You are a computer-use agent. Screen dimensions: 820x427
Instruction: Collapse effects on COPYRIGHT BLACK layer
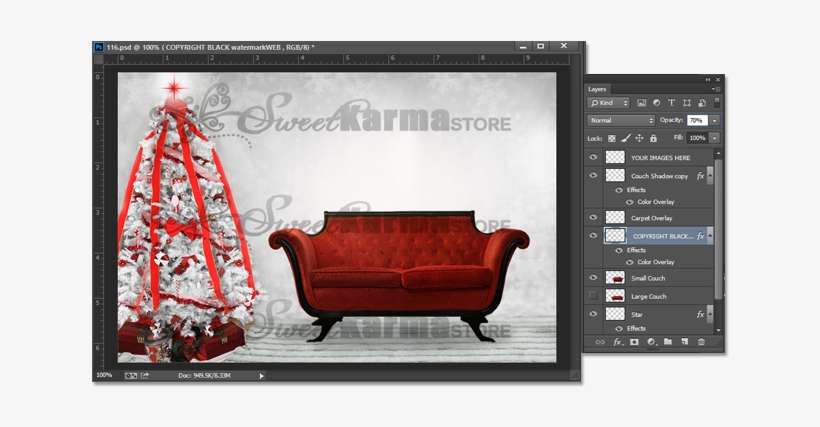(x=710, y=236)
